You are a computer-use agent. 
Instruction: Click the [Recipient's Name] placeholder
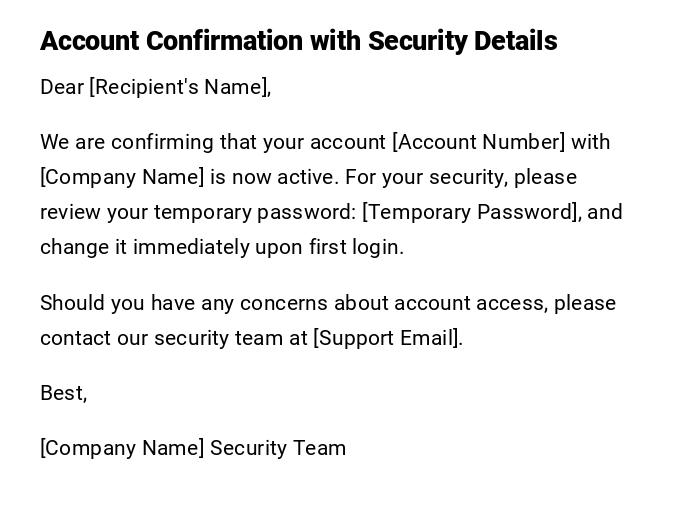tap(179, 87)
